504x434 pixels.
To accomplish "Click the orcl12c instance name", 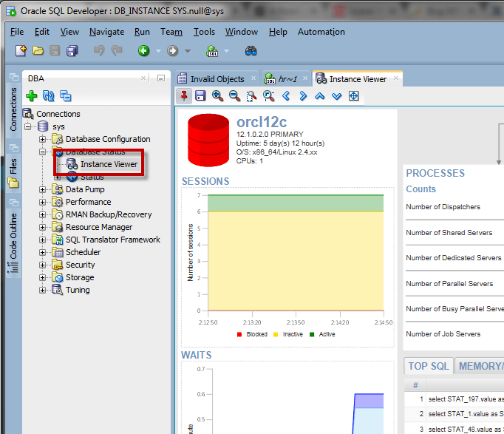I will pyautogui.click(x=262, y=122).
